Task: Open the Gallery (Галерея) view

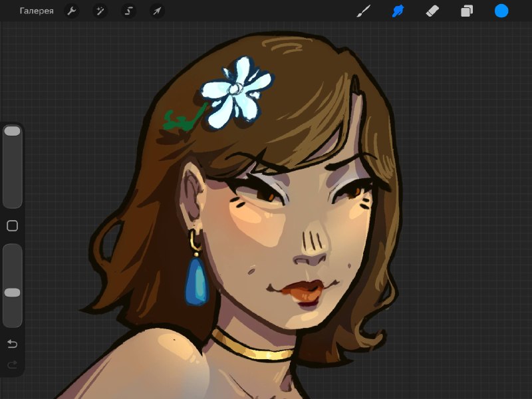Action: (x=37, y=11)
